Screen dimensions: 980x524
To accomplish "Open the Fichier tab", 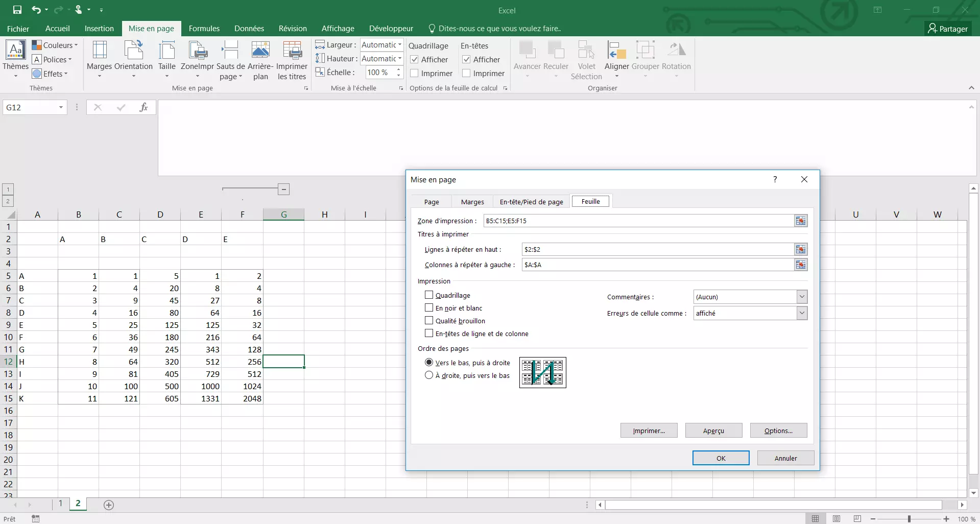I will 18,29.
